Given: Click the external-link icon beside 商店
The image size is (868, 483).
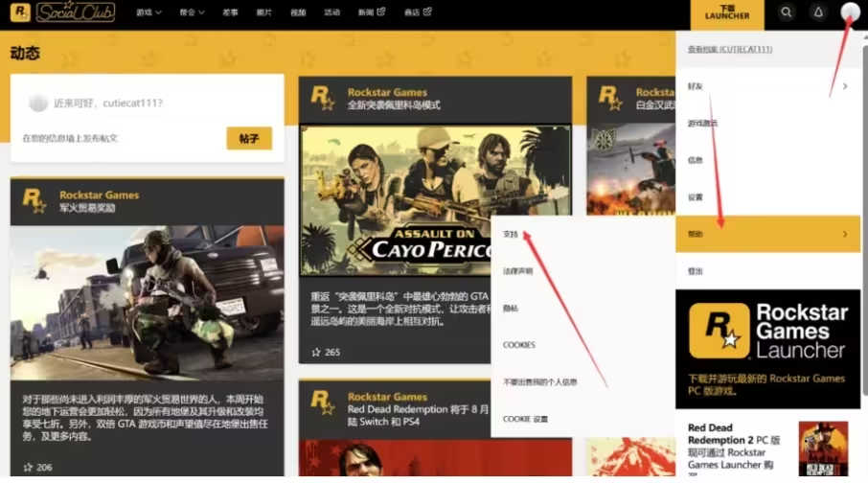Looking at the screenshot, I should (x=427, y=11).
